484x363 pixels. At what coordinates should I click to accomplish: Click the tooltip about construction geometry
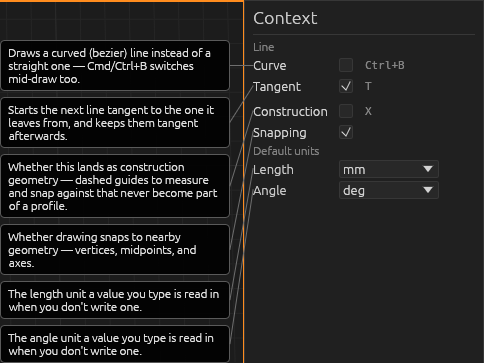[115, 186]
